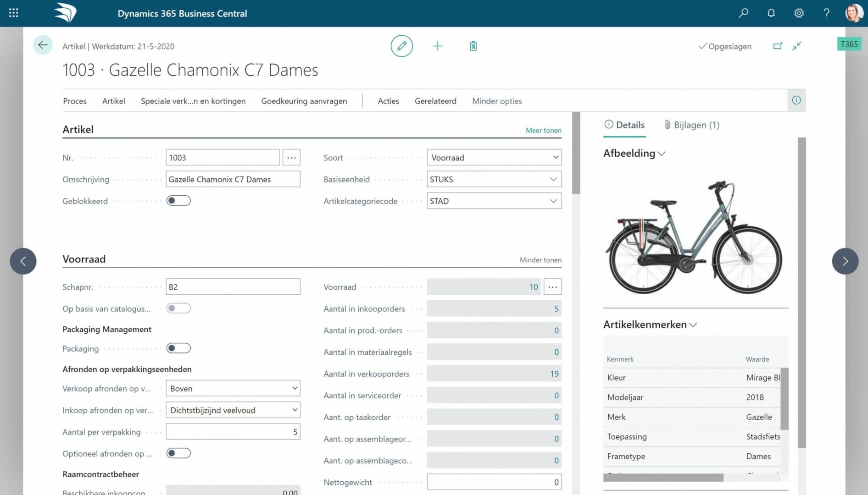This screenshot has height=495, width=868.
Task: Click the Artikel section heading
Action: tap(78, 129)
